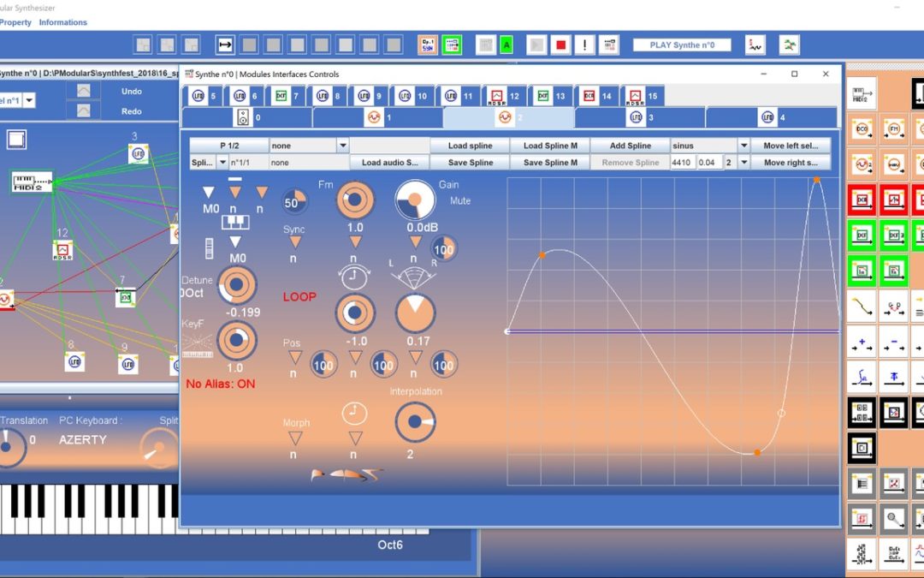Click the Interpolation knob showing 2
The height and width of the screenshot is (578, 924).
pyautogui.click(x=415, y=421)
